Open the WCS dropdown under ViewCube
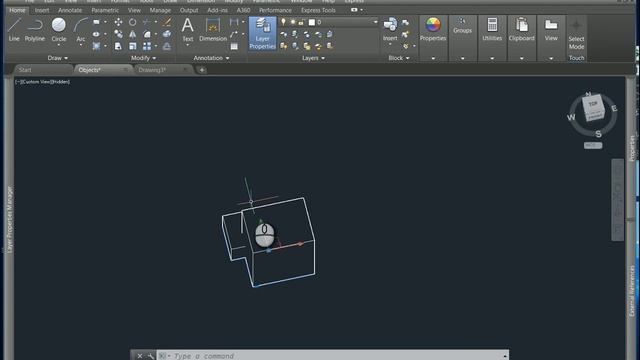 click(593, 145)
